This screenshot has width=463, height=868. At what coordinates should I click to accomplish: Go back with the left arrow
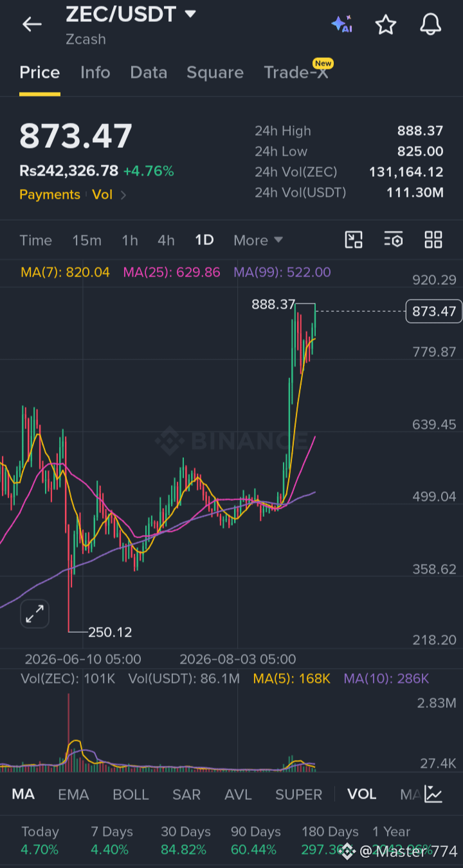[x=32, y=24]
